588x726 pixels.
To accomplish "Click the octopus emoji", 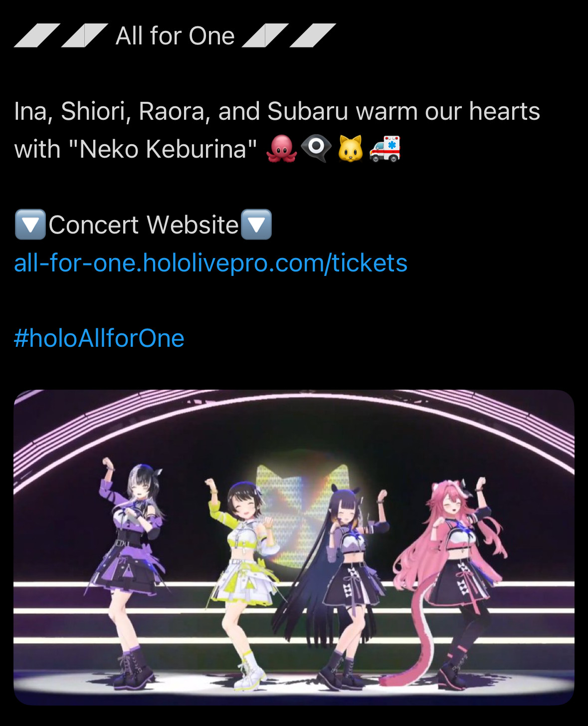I will (282, 149).
